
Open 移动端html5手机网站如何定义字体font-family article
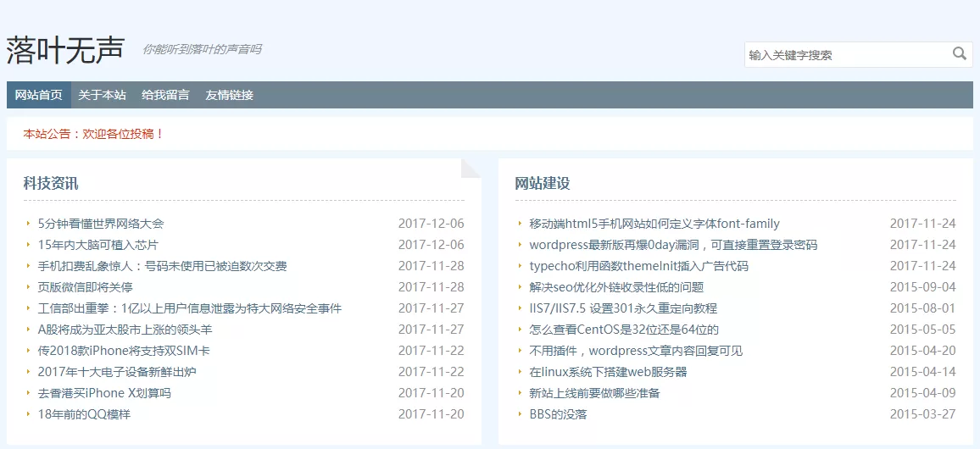pyautogui.click(x=654, y=224)
